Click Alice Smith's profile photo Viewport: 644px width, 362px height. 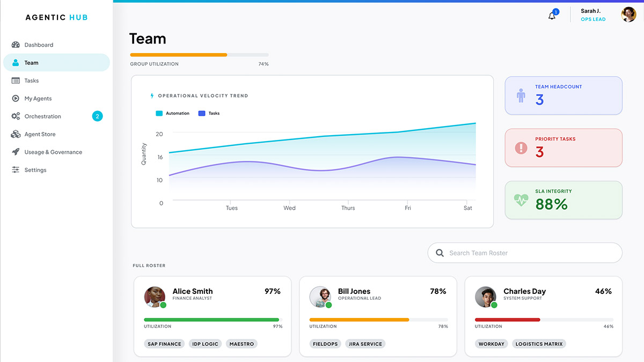point(155,297)
